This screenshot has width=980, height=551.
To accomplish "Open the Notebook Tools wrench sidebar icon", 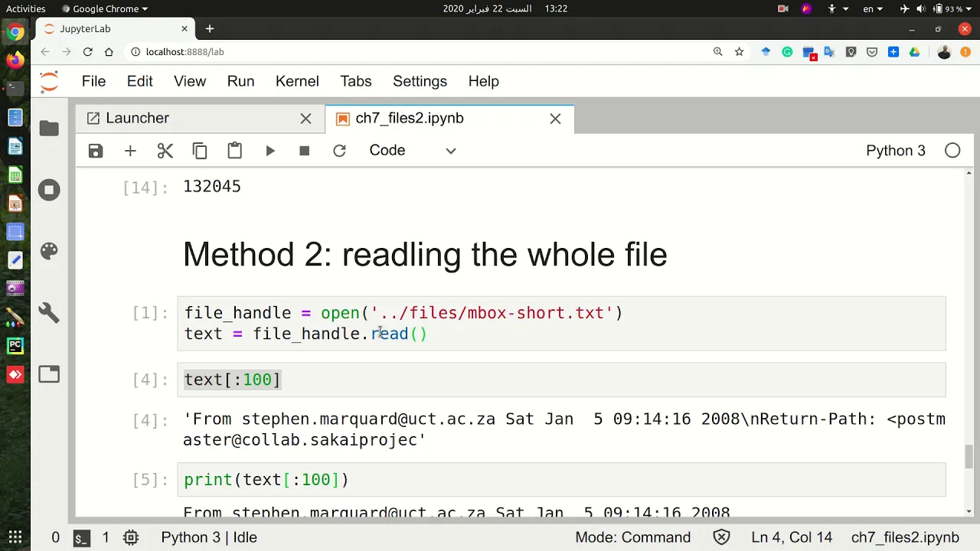I will click(49, 313).
